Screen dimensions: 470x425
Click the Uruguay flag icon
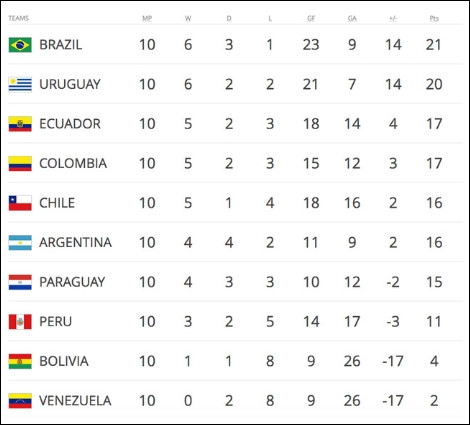pos(20,84)
